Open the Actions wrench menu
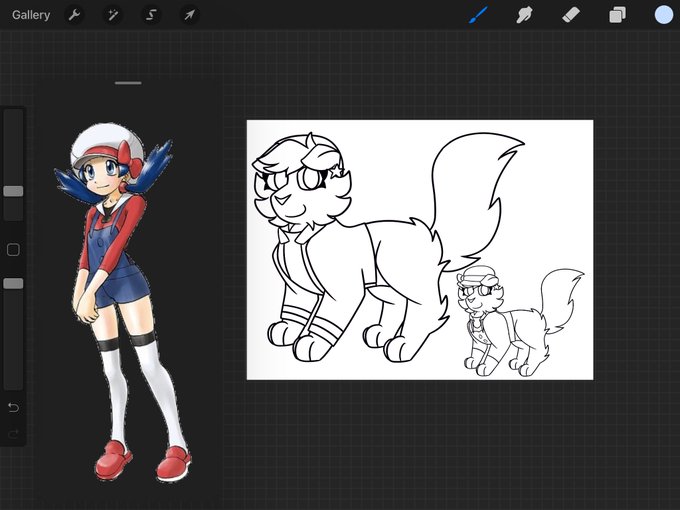The height and width of the screenshot is (510, 680). 75,15
